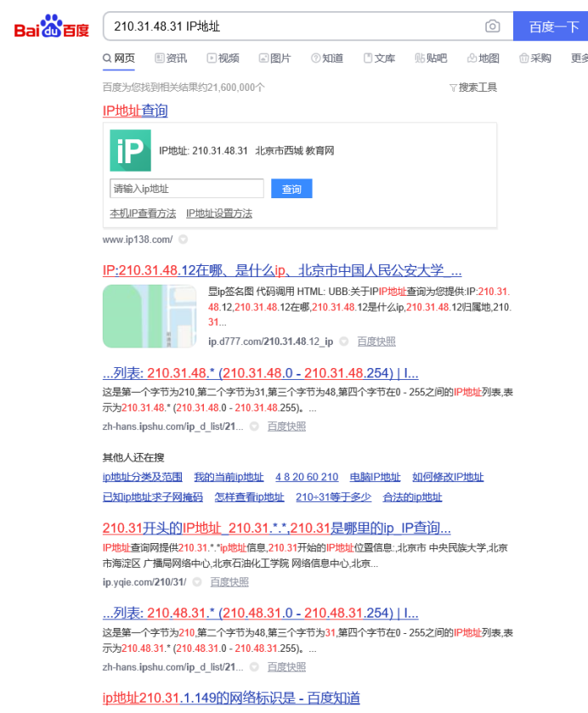Open 列表 210.48.31.* result title
Screen dimensions: 588x713
click(x=261, y=613)
